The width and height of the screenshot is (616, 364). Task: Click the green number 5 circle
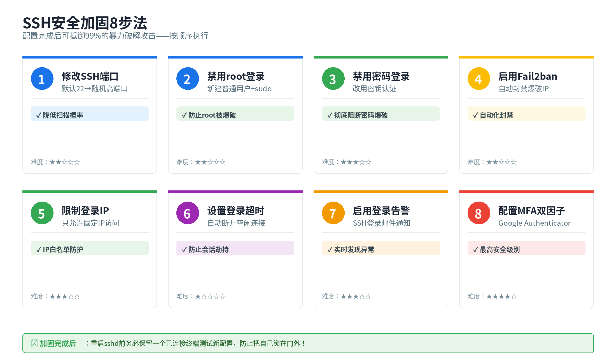[42, 213]
